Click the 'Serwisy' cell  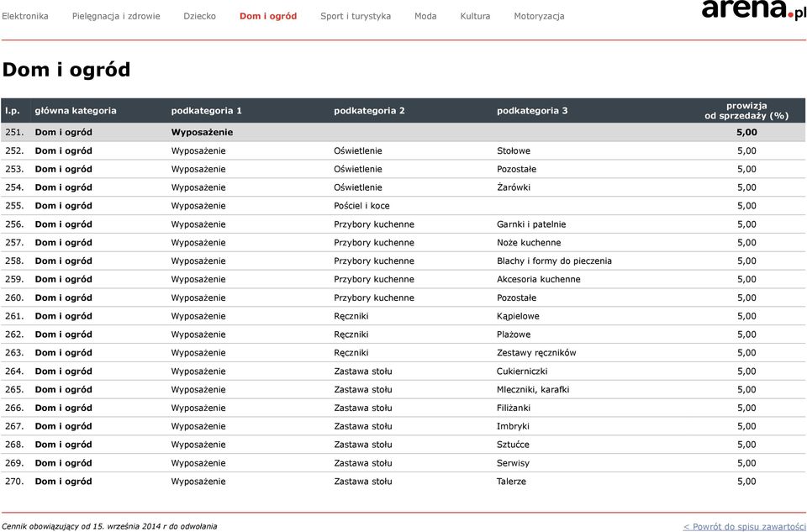(513, 463)
